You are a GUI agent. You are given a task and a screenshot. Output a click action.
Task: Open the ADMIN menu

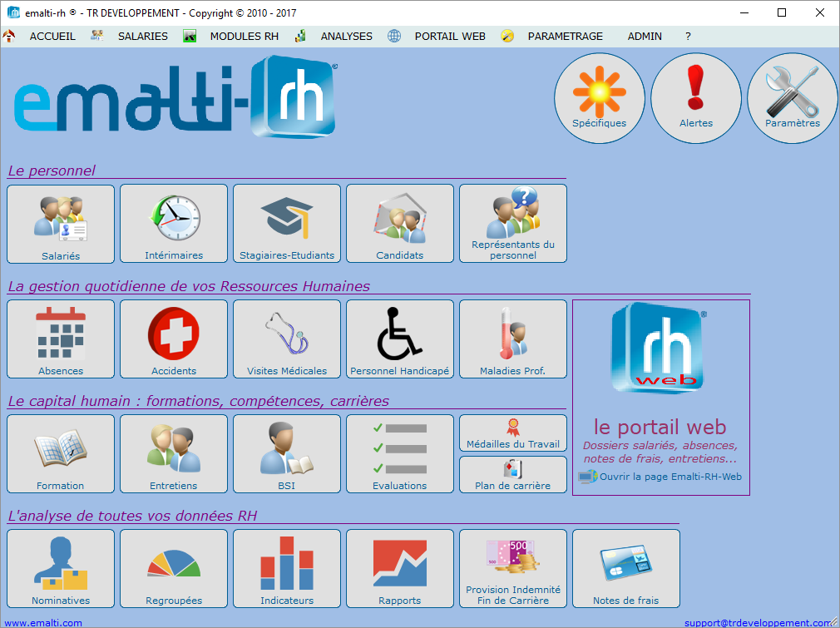pos(645,37)
